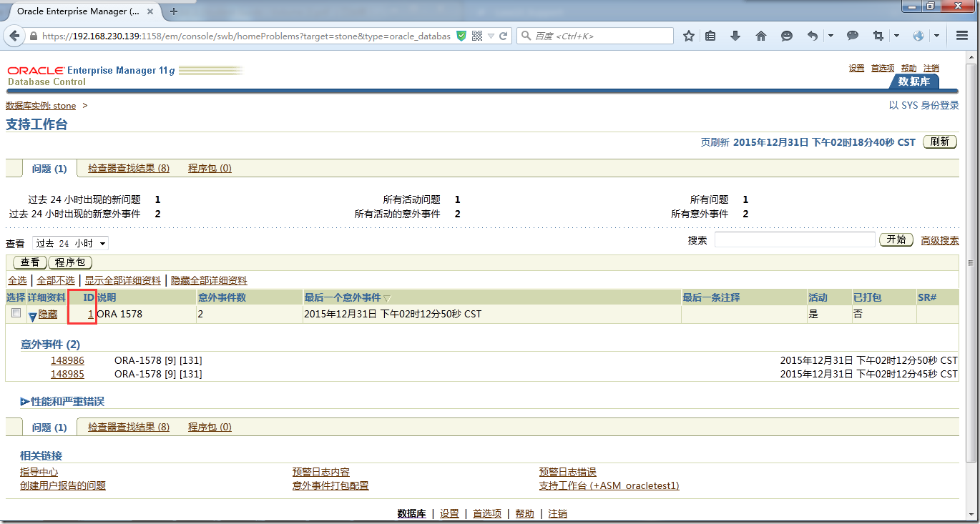The image size is (980, 524).
Task: Tick the checkbox for ORA 1578 row
Action: (x=16, y=313)
